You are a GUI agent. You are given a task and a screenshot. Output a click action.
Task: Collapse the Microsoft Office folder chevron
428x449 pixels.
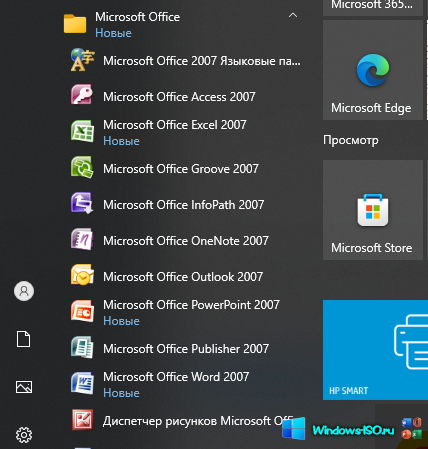click(293, 15)
